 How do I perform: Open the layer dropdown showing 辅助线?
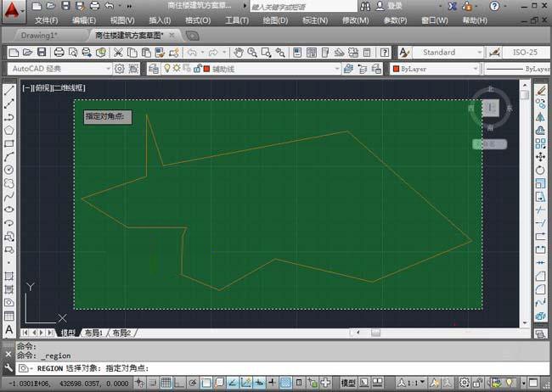pyautogui.click(x=255, y=69)
